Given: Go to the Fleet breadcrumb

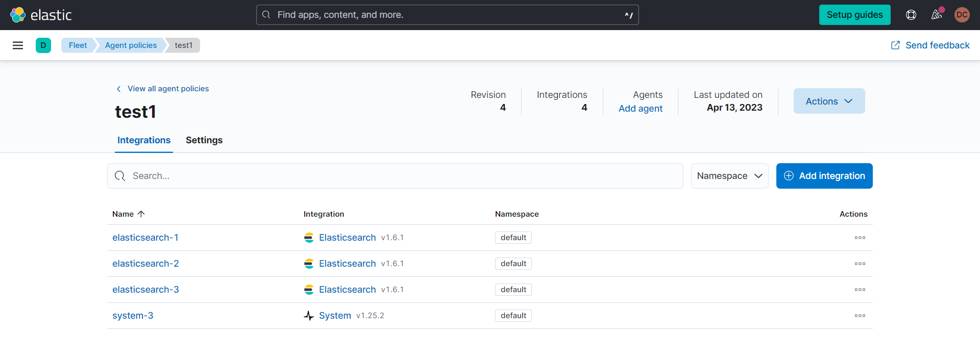Looking at the screenshot, I should 78,45.
